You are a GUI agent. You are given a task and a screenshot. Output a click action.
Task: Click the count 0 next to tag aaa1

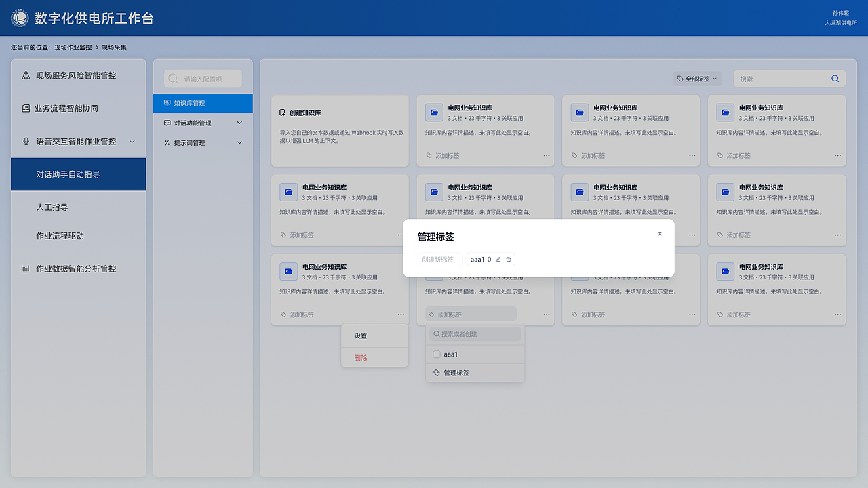[490, 260]
